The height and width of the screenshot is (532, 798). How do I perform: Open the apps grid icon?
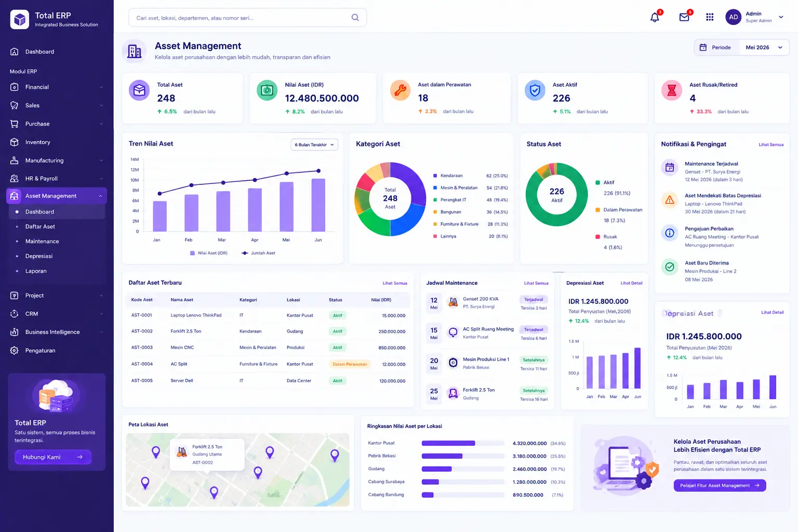pyautogui.click(x=710, y=17)
